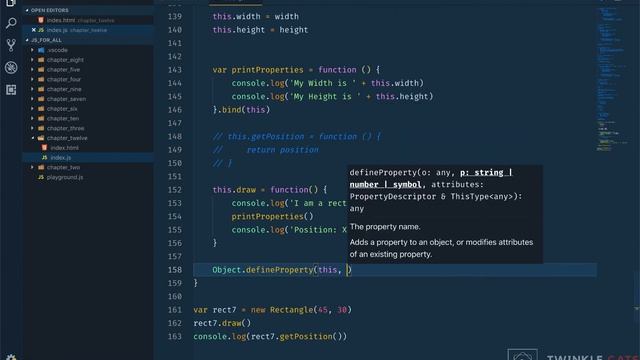Select index.js chapter_twelve in Open Editors
The image size is (640, 360).
88,30
